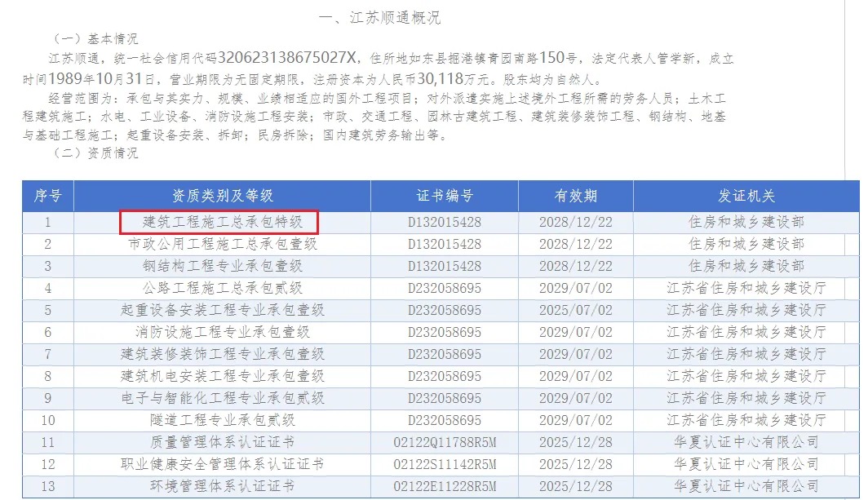Click the 发证机关 column header
Image resolution: width=868 pixels, height=500 pixels.
[746, 196]
